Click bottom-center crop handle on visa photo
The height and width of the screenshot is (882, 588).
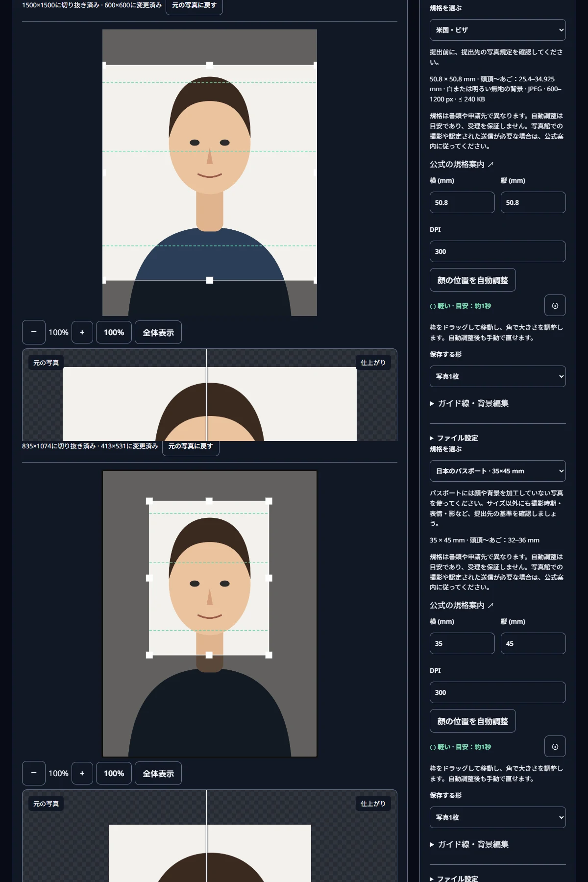(x=210, y=280)
